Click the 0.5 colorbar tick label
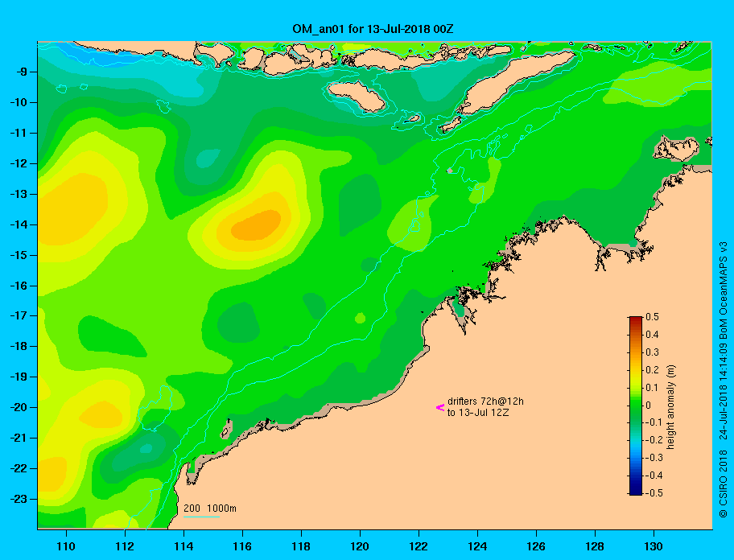734x560 pixels. click(x=653, y=317)
